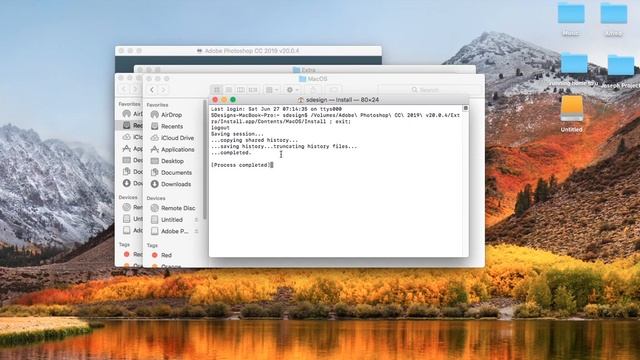The width and height of the screenshot is (640, 360).
Task: Click the 'logout' line in Terminal
Action: coord(220,128)
